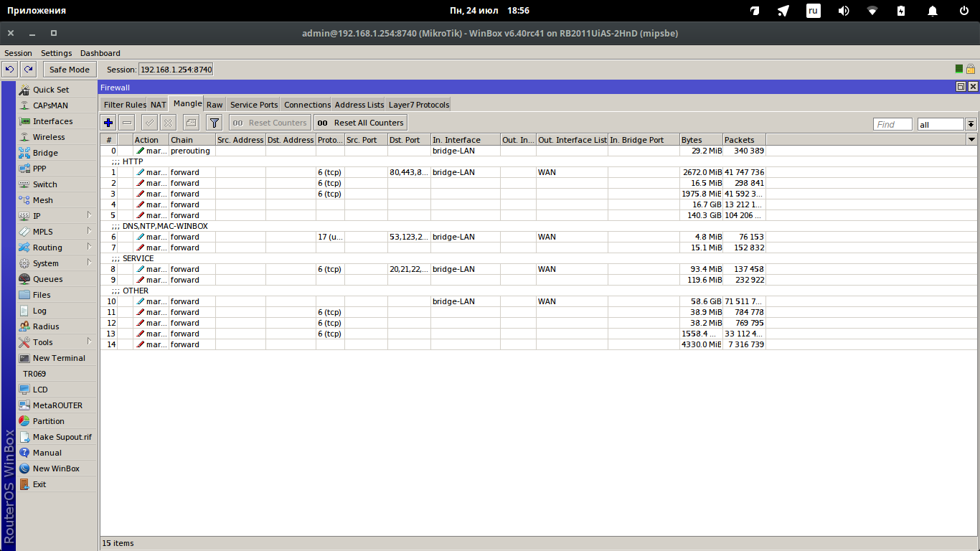Open Mesh in the sidebar
The height and width of the screenshot is (551, 980).
(57, 200)
